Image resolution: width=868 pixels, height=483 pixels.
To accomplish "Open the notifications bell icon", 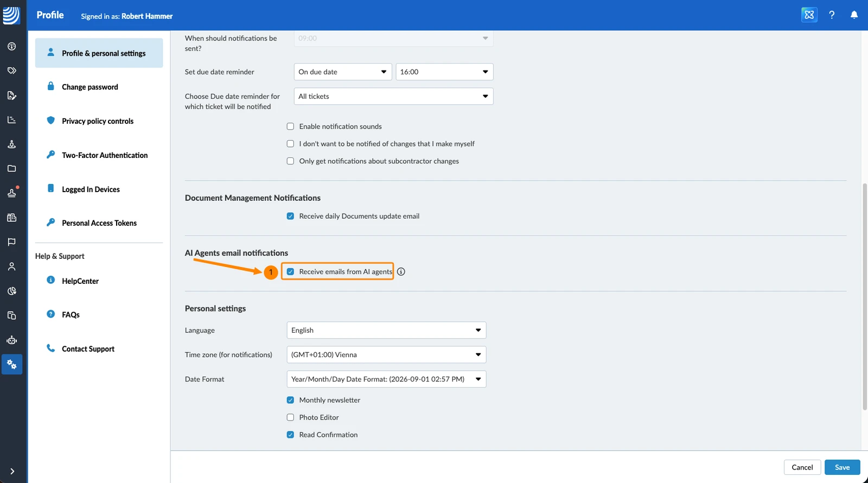I will 854,15.
